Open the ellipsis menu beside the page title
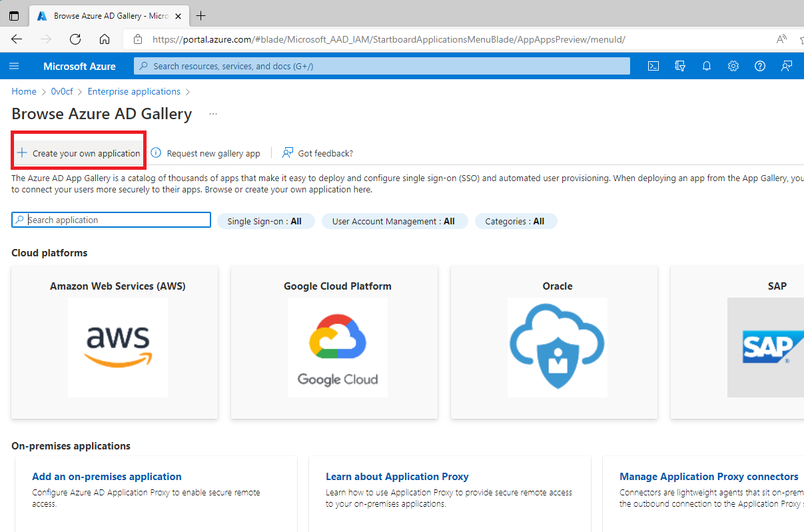Screen dimensions: 804x532 click(x=213, y=114)
